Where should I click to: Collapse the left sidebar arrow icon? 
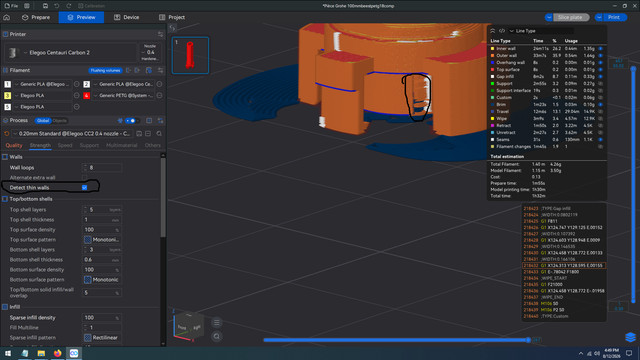pos(172,28)
